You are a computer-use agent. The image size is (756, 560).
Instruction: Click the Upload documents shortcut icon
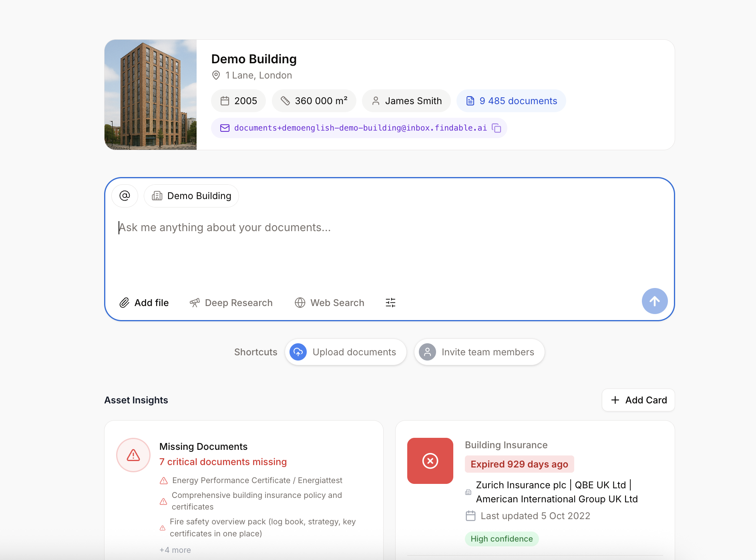298,352
